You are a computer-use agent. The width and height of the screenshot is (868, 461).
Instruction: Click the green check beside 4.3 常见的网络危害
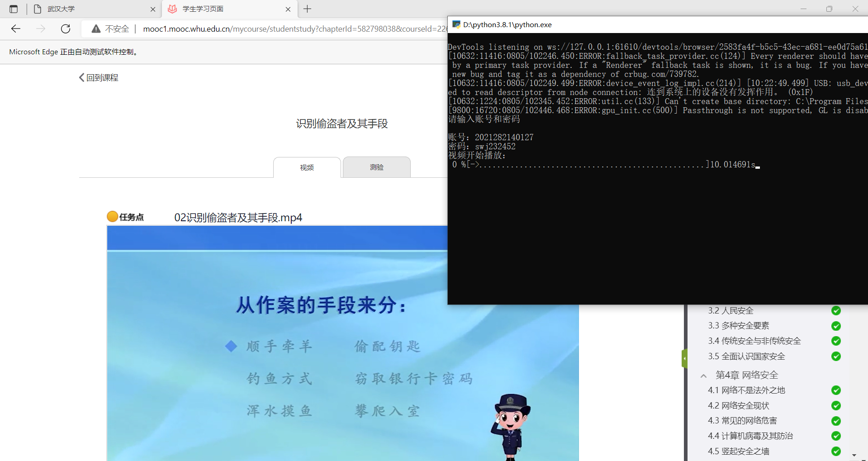836,421
